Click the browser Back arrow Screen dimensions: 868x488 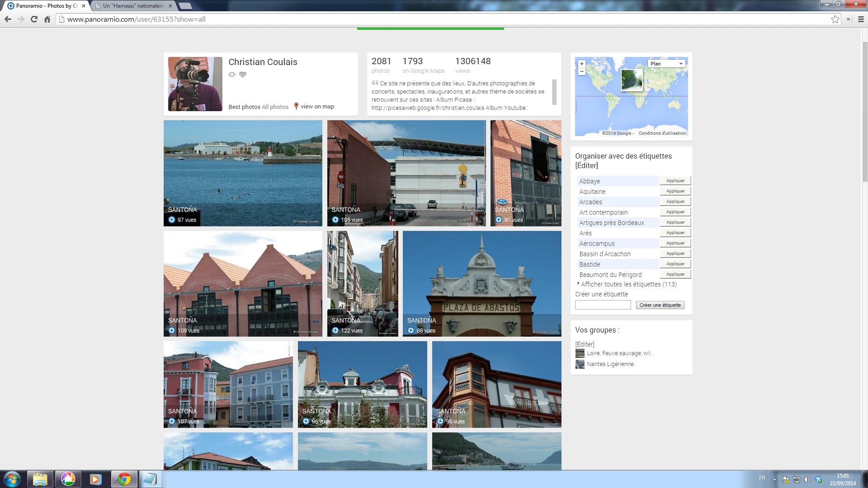coord(8,19)
